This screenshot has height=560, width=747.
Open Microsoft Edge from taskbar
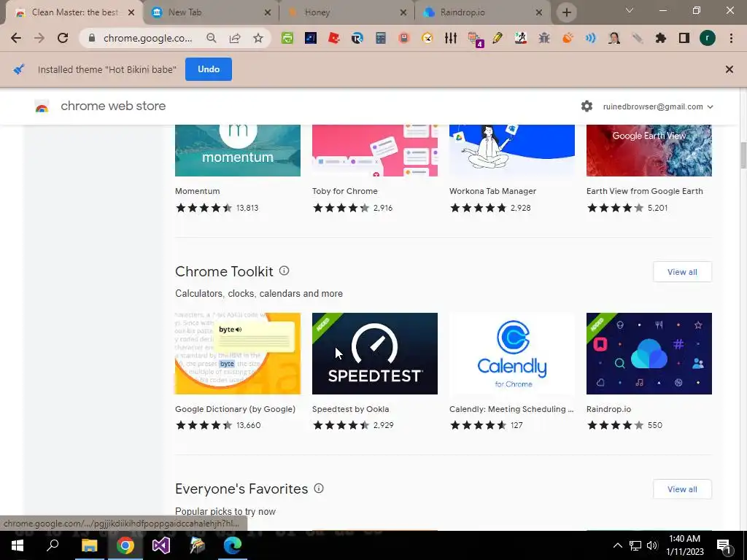[233, 545]
